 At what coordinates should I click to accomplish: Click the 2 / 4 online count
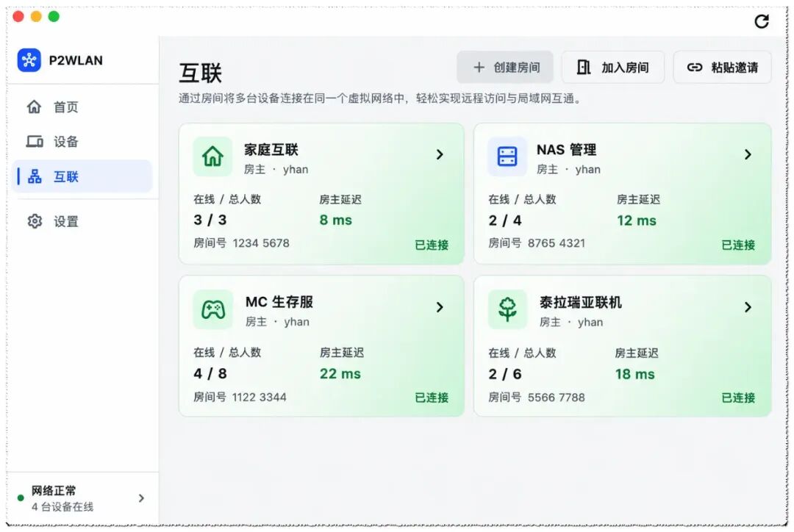click(x=505, y=220)
